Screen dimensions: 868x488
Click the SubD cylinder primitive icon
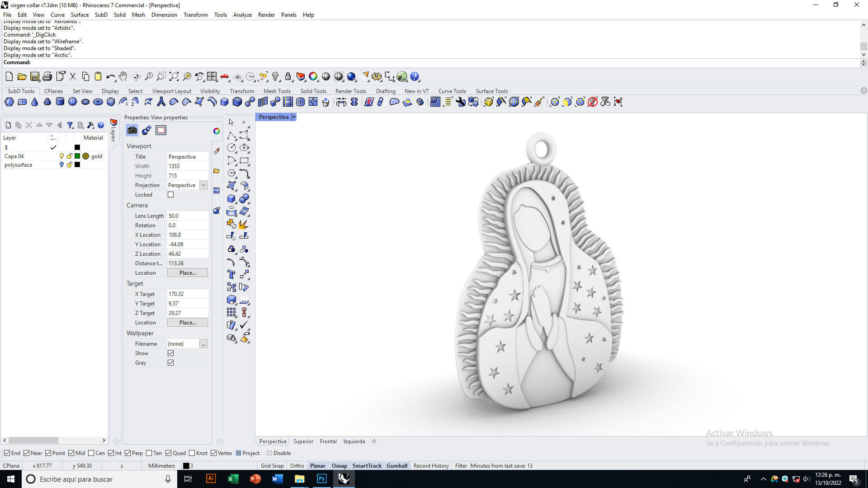pyautogui.click(x=60, y=102)
